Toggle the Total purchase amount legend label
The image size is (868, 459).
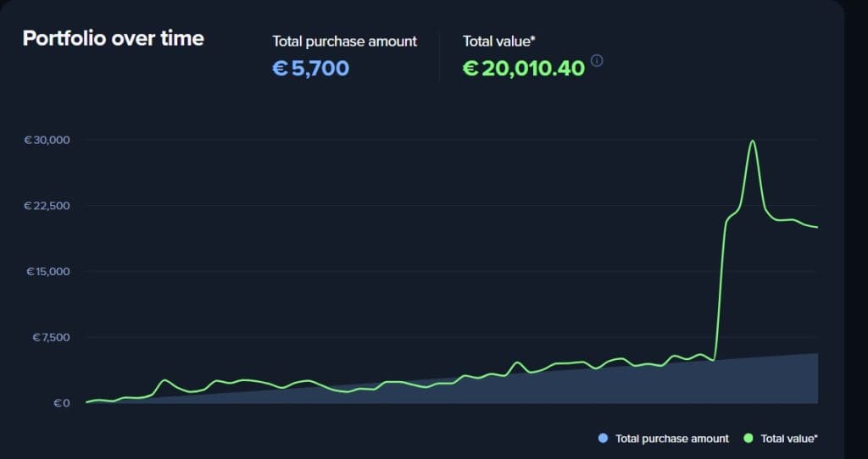(671, 439)
